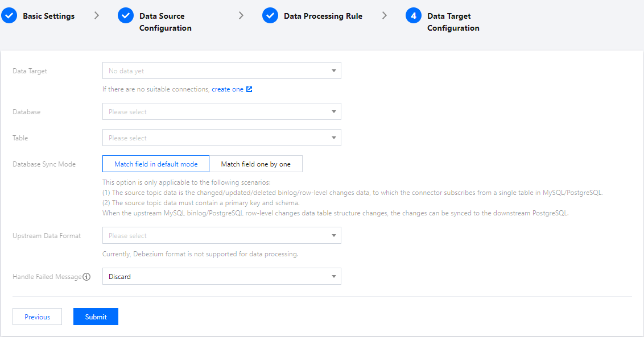Click the Data Processing Rule checkmark icon
The image size is (644, 337).
click(270, 16)
